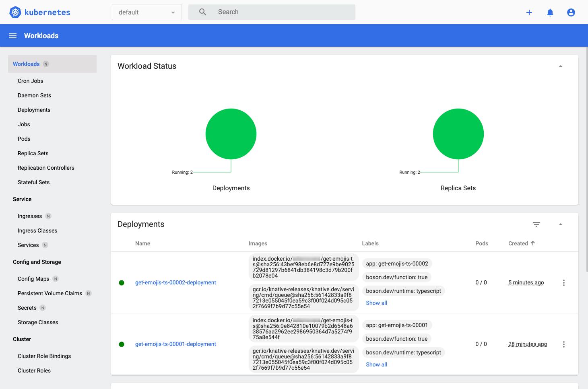Open get-emojis-ts-00002-deployment details
The image size is (588, 389).
point(175,282)
